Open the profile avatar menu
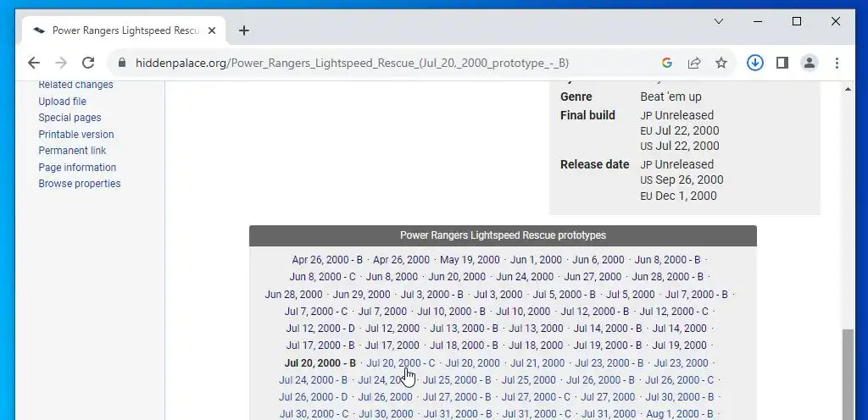Viewport: 868px width, 420px height. [x=810, y=63]
